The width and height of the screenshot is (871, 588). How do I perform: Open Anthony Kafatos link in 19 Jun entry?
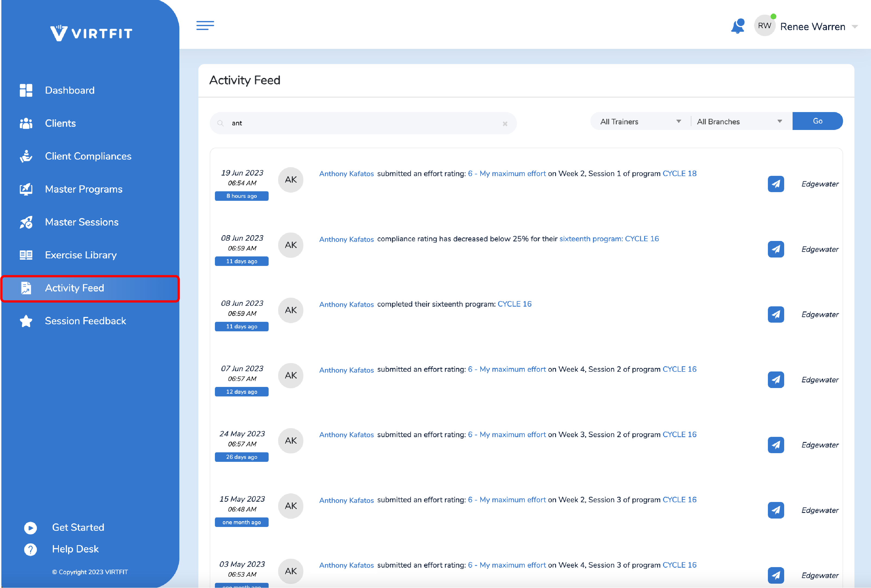346,173
